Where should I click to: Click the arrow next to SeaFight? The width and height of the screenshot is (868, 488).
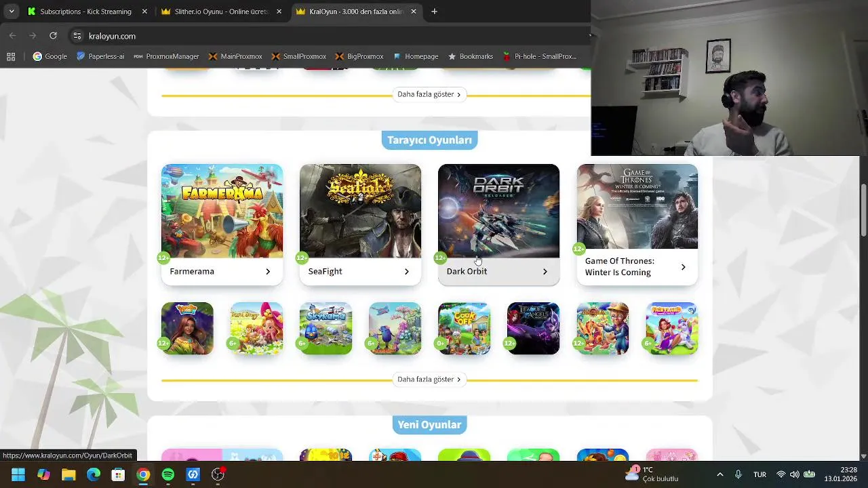click(406, 272)
